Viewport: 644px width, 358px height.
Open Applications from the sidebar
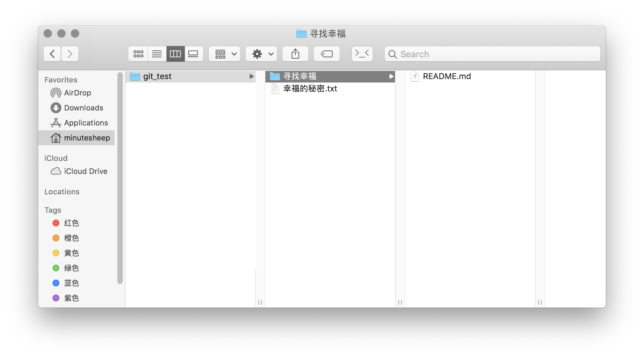pyautogui.click(x=86, y=123)
